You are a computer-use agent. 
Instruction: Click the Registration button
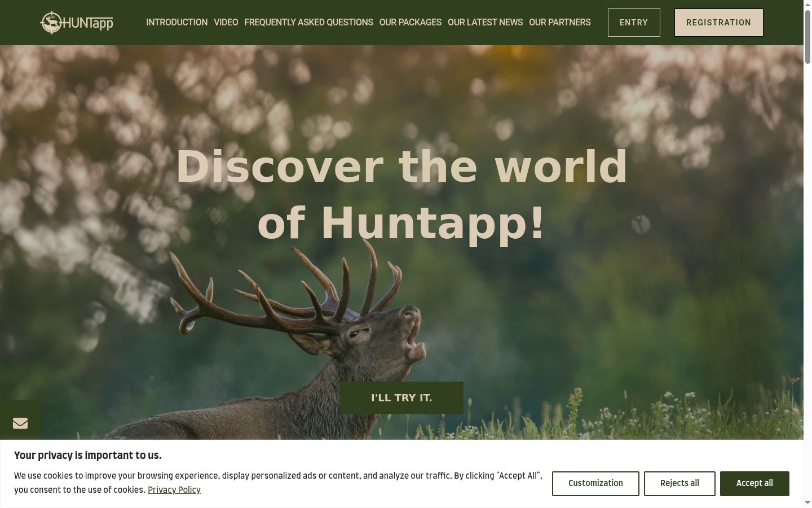click(719, 23)
